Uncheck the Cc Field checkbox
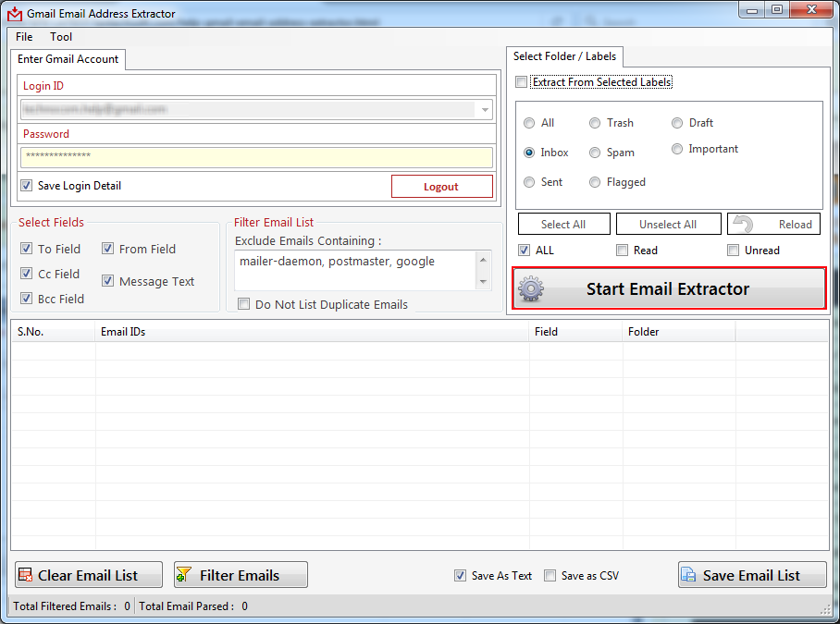 point(26,274)
